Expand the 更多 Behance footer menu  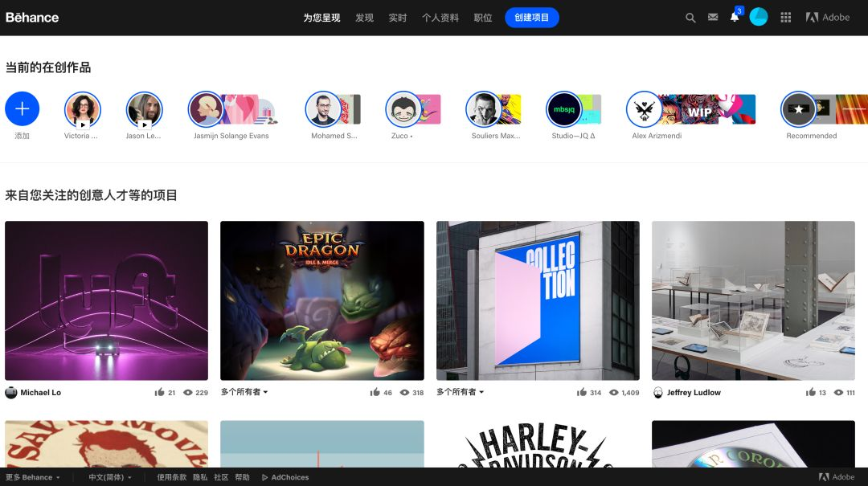33,477
